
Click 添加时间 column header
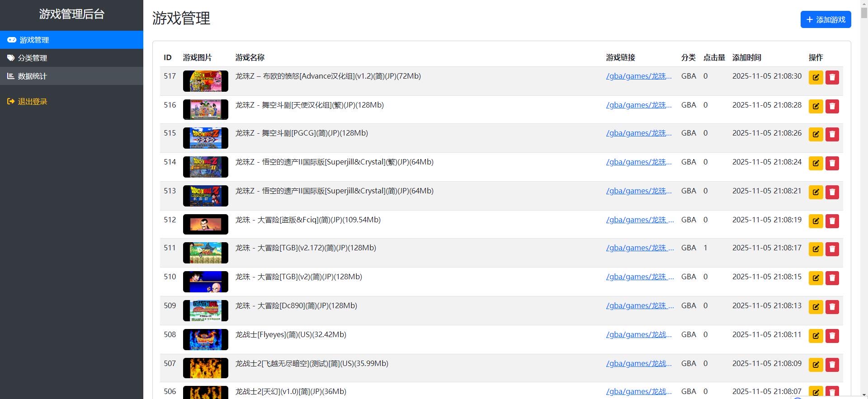pos(747,57)
